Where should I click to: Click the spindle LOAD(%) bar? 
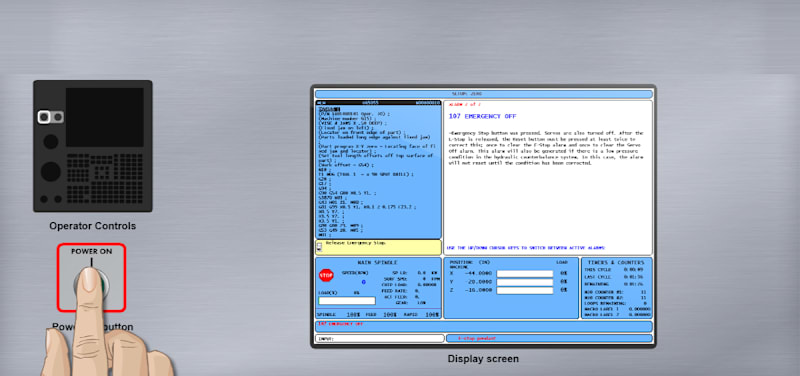click(346, 301)
